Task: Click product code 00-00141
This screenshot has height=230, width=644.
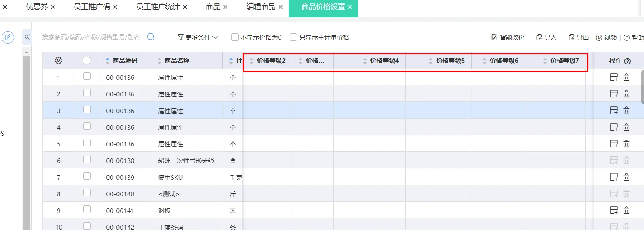Action: [120, 210]
